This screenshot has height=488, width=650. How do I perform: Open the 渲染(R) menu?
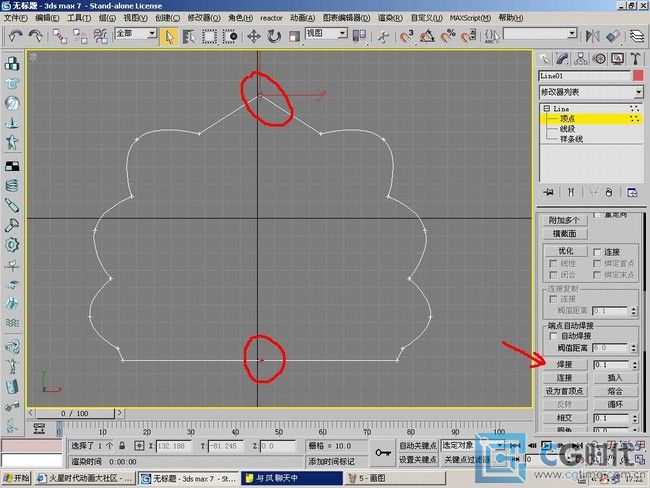click(390, 18)
